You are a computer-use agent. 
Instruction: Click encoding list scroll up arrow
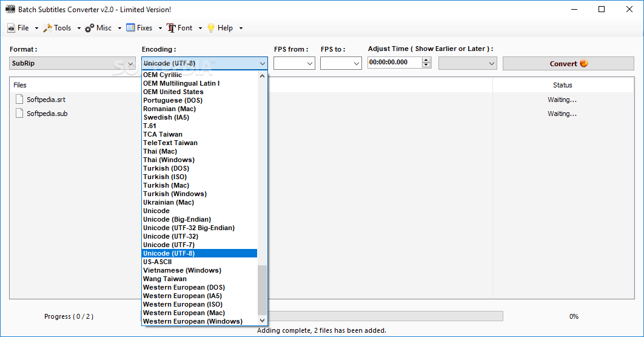(x=262, y=76)
